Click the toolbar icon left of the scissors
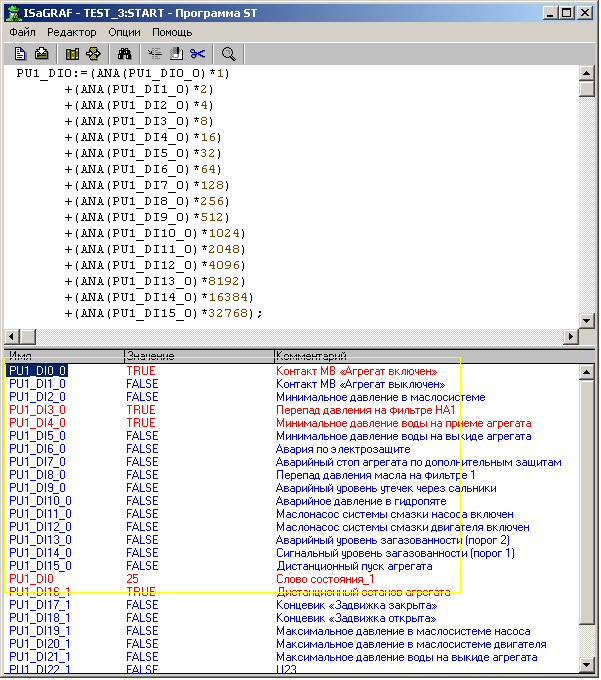The width and height of the screenshot is (601, 680). (176, 54)
